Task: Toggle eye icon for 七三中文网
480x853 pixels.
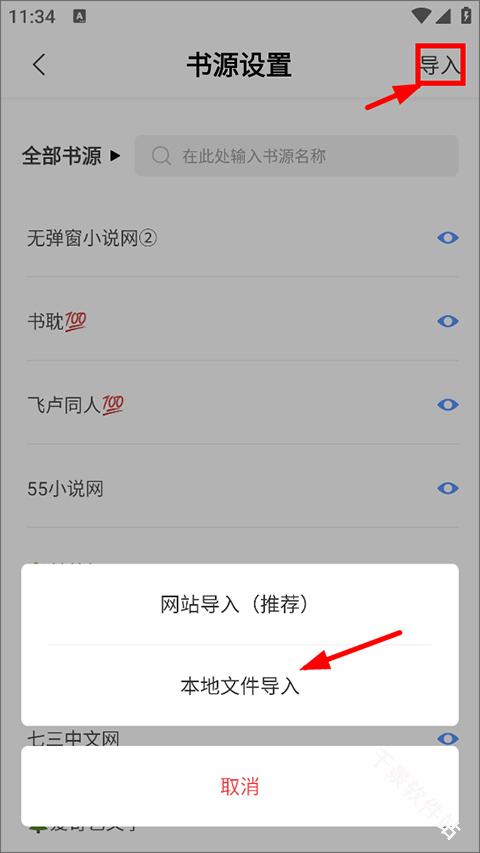Action: tap(448, 738)
